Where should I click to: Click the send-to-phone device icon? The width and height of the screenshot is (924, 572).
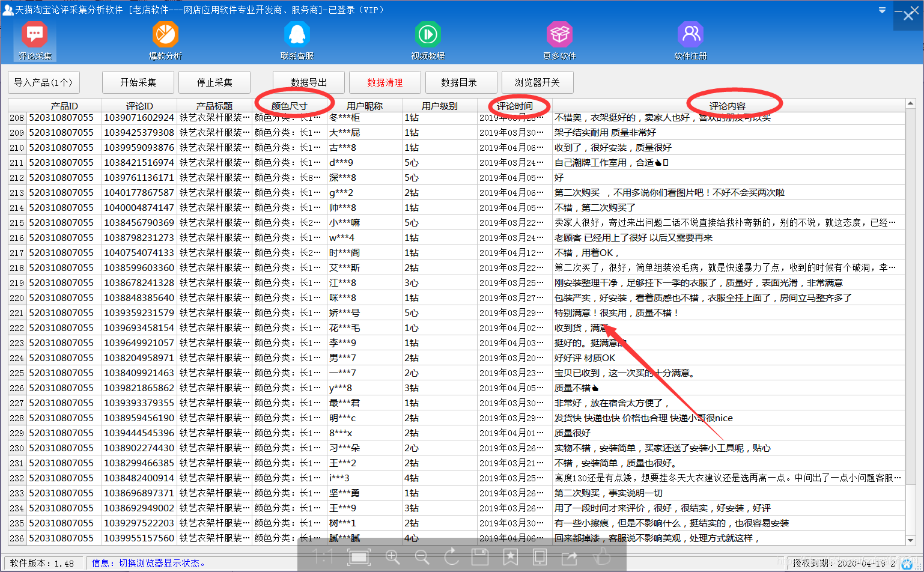pos(540,557)
